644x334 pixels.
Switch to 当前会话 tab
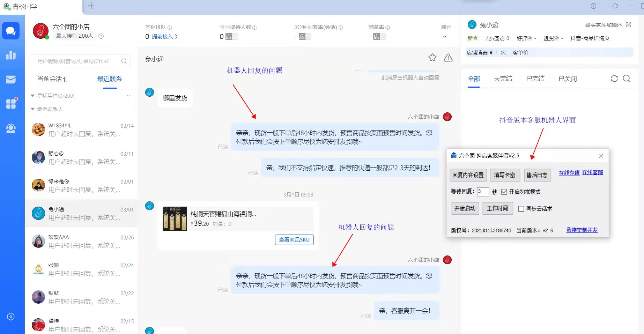52,79
